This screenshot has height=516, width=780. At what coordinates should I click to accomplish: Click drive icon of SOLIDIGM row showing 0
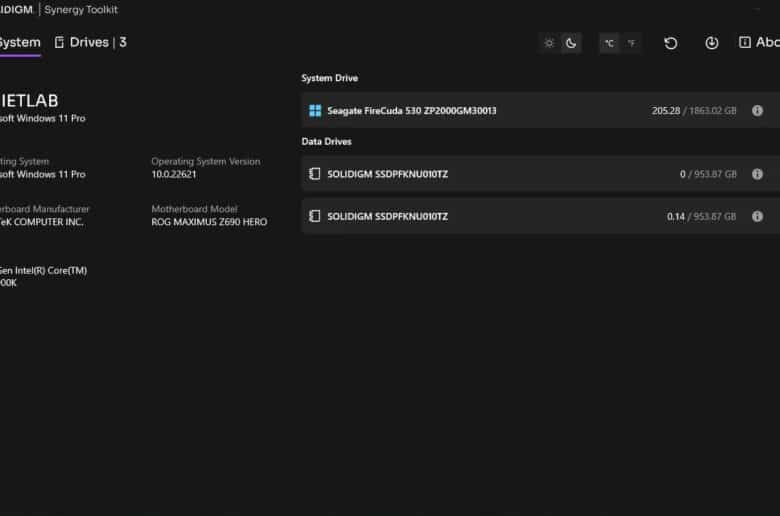point(314,174)
